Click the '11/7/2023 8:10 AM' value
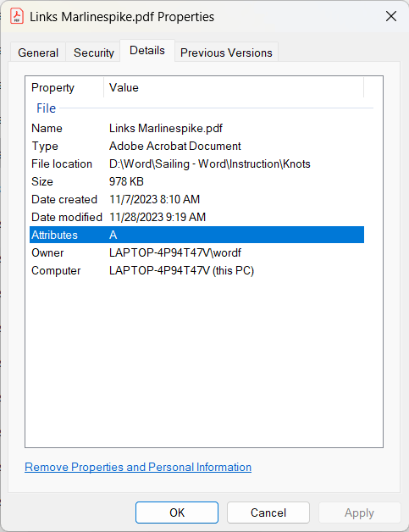This screenshot has height=532, width=409. click(x=155, y=199)
